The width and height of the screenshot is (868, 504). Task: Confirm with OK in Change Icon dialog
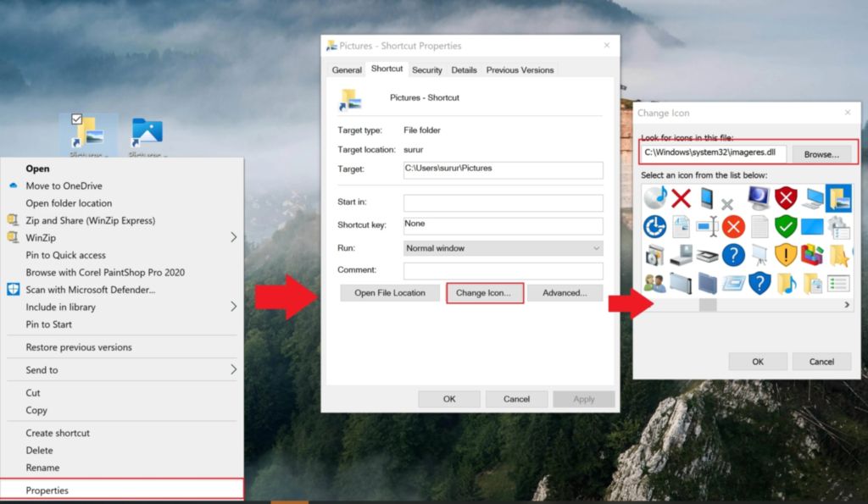click(758, 361)
